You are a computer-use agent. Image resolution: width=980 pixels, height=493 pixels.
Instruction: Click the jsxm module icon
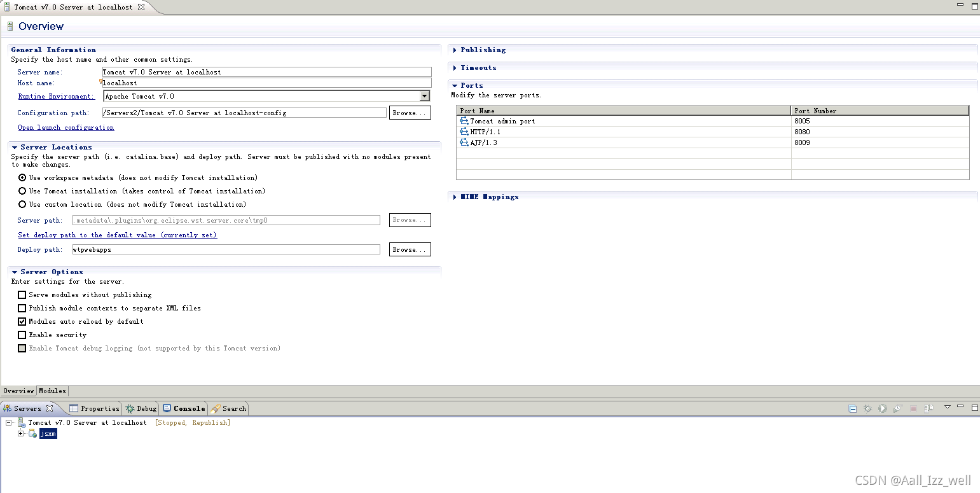[32, 433]
